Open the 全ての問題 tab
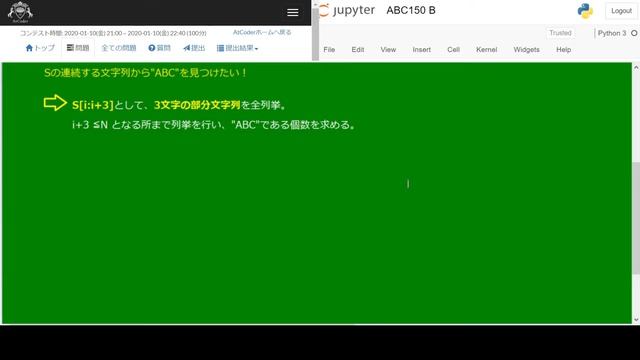The image size is (640, 360). coord(119,48)
